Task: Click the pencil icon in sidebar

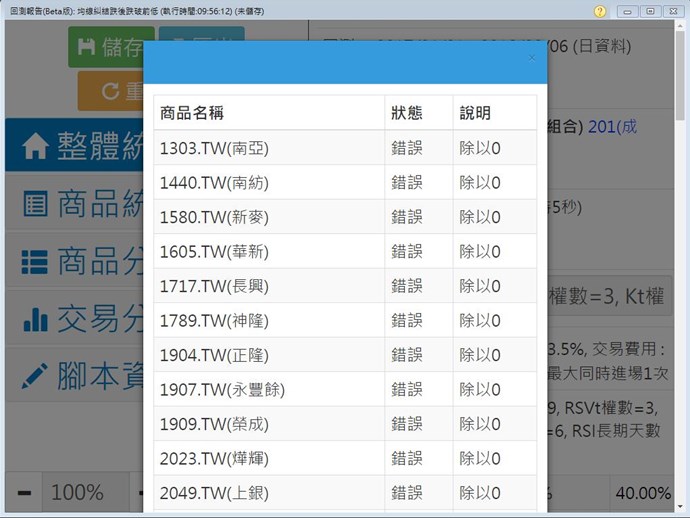Action: coord(35,376)
